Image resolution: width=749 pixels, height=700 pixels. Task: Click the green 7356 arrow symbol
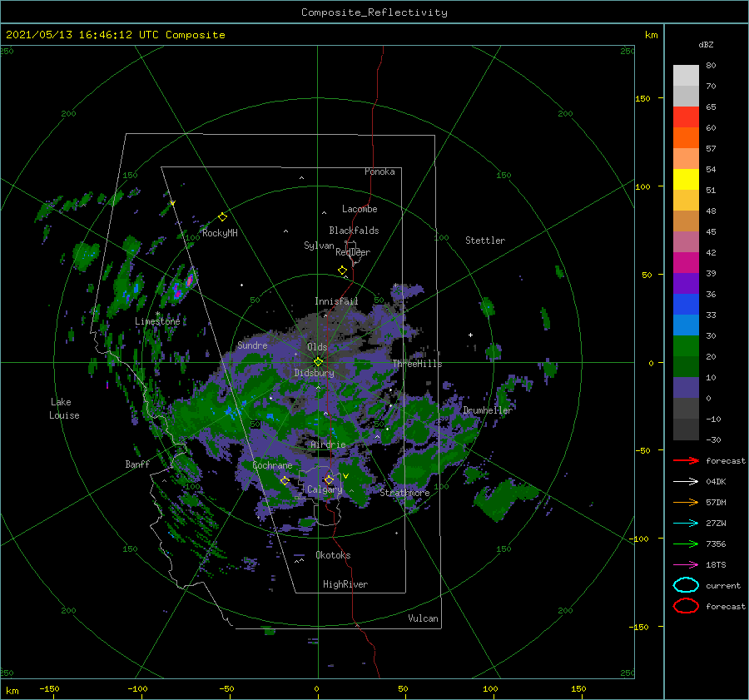(x=686, y=544)
